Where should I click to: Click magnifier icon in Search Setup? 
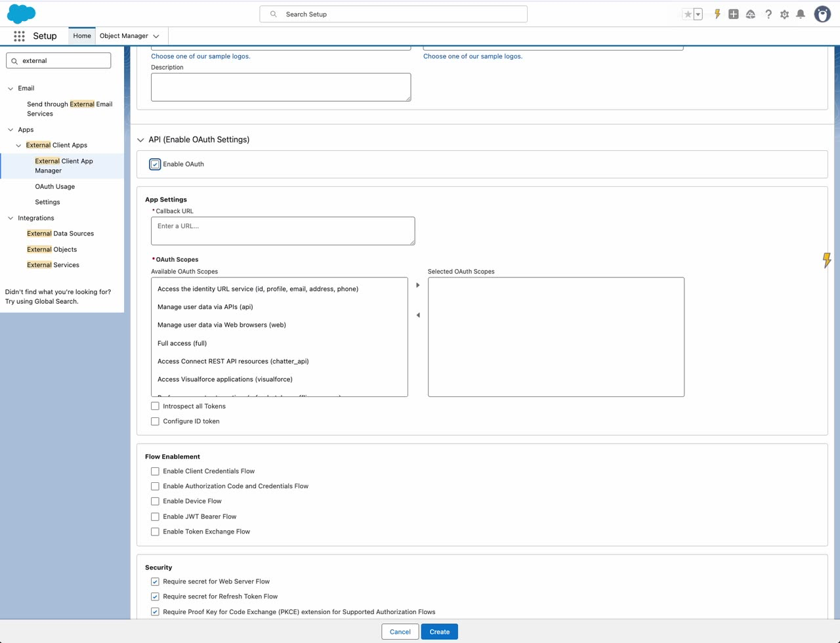[274, 14]
